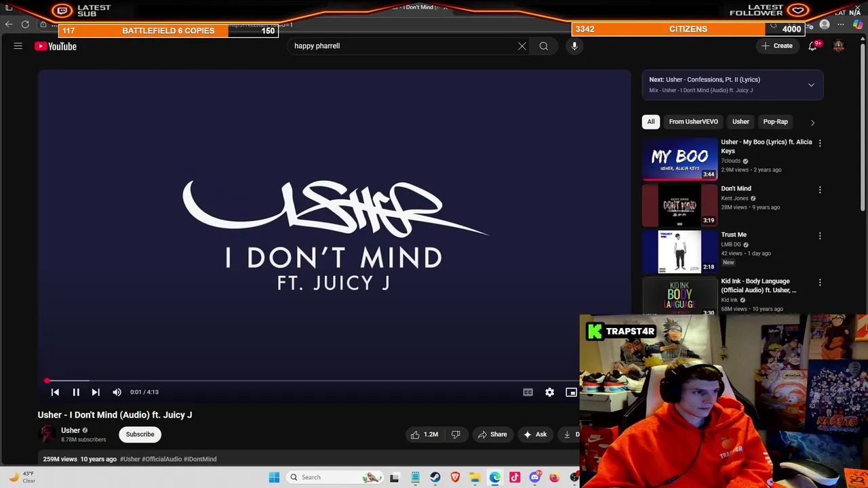Open the Usher channel name link

(71, 430)
